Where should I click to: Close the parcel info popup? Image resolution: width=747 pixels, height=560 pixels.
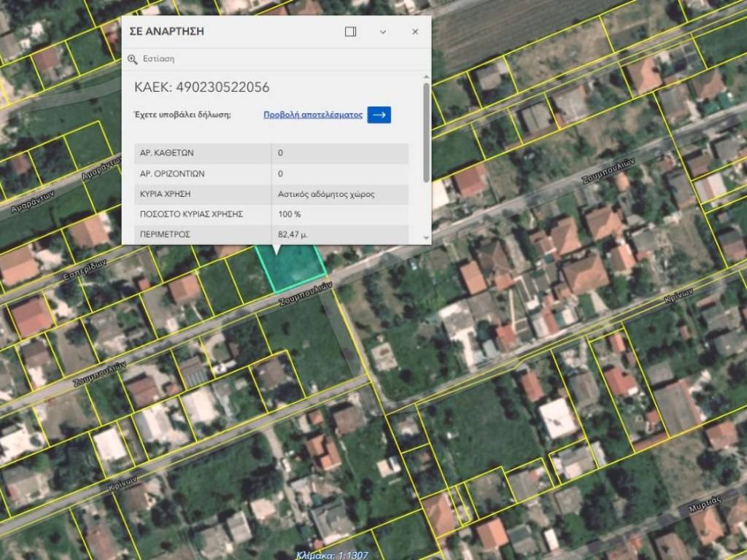[x=415, y=32]
